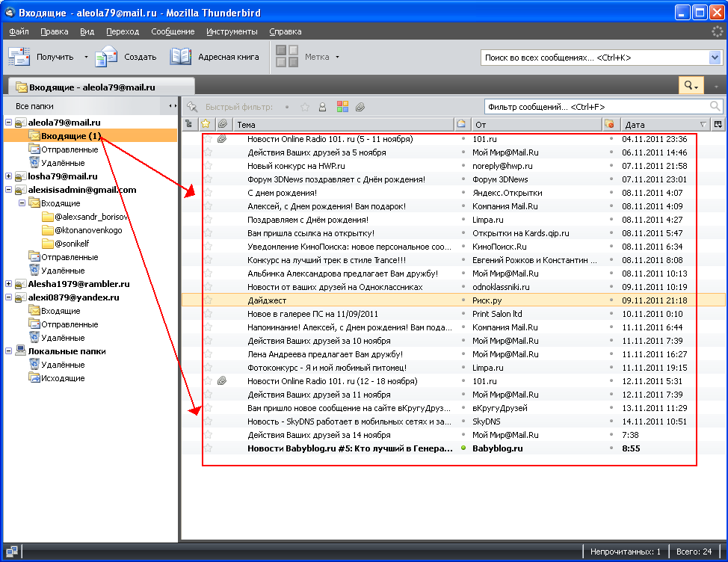Click the Метка tag button
This screenshot has width=728, height=562.
point(317,57)
